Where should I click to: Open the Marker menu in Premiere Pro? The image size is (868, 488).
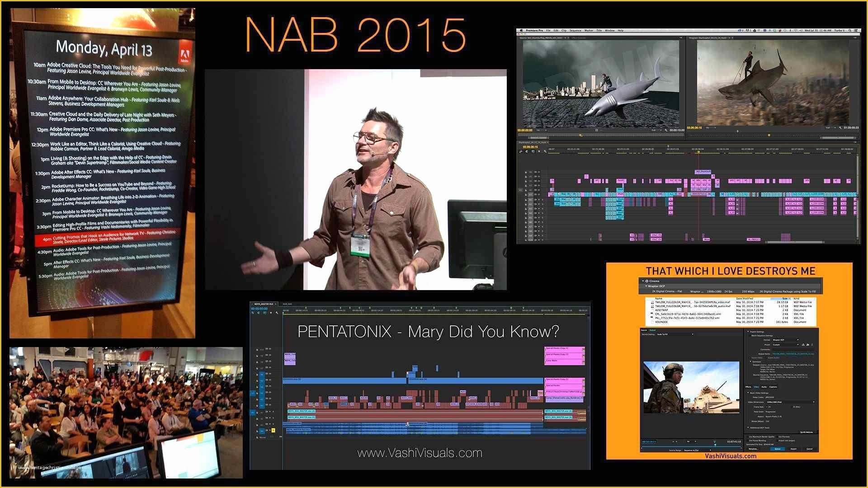[589, 30]
